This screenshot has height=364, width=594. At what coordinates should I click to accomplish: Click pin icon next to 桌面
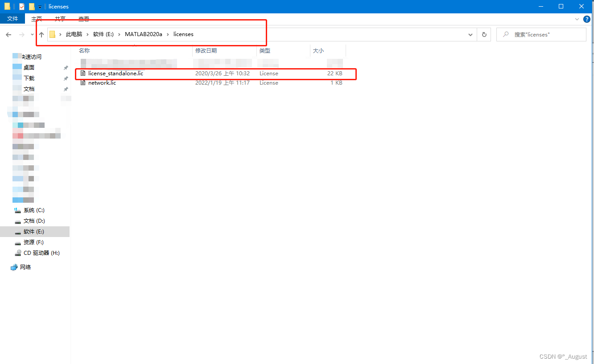[66, 68]
